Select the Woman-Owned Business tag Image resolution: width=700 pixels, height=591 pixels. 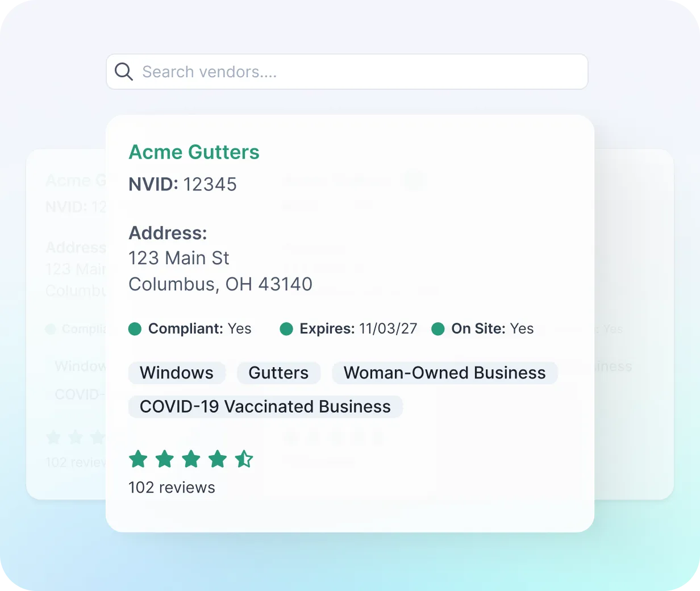coord(444,373)
